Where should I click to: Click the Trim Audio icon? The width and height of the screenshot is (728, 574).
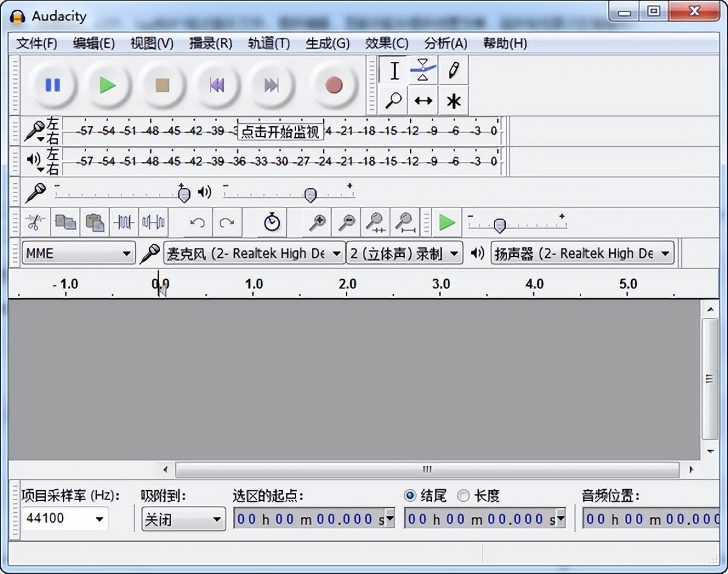click(124, 222)
